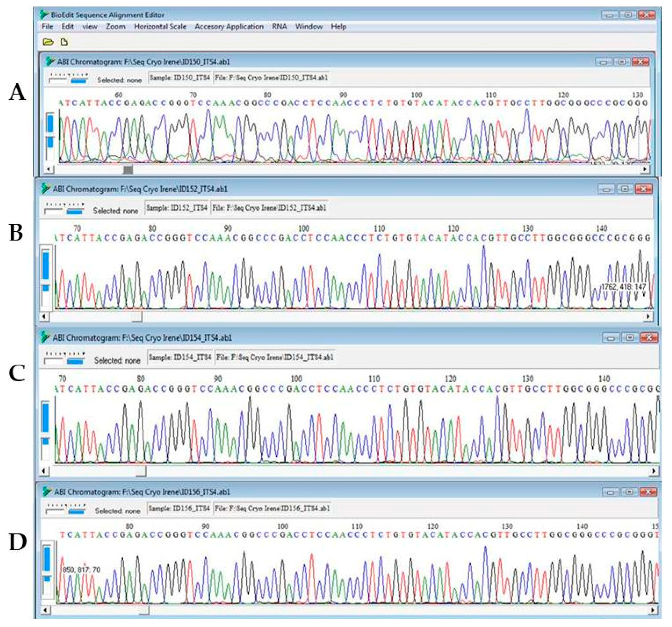Open the RNA menu
672x627 pixels.
pos(279,26)
